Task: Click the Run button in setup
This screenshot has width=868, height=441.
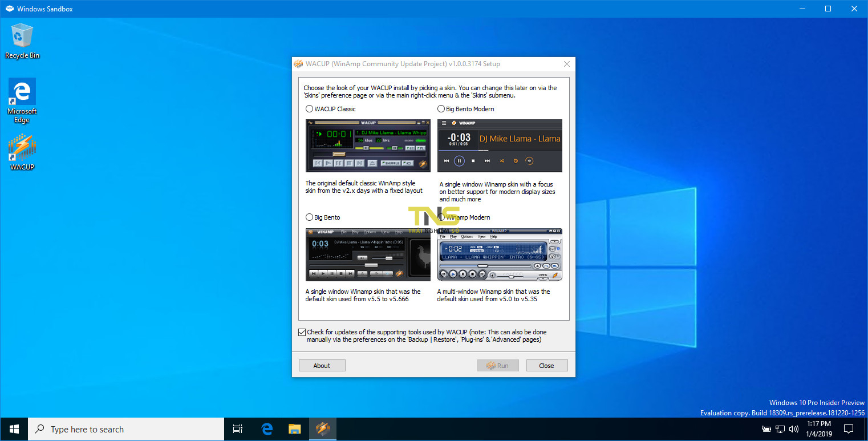Action: coord(498,366)
